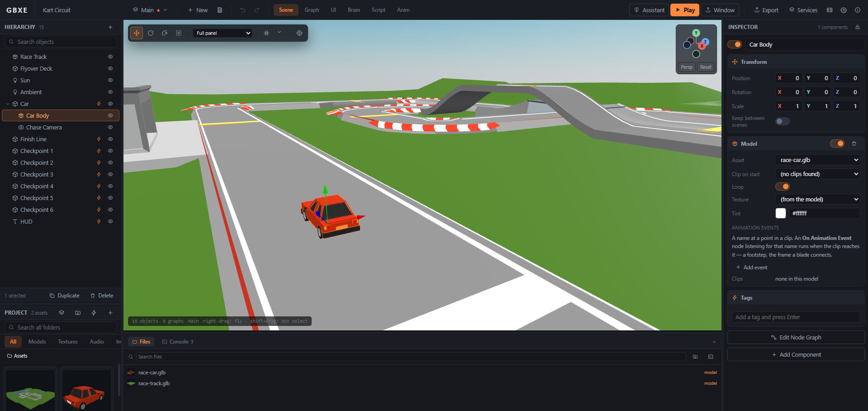The width and height of the screenshot is (868, 411).
Task: Hide Checkpoint 3 with eye icon
Action: pos(110,174)
